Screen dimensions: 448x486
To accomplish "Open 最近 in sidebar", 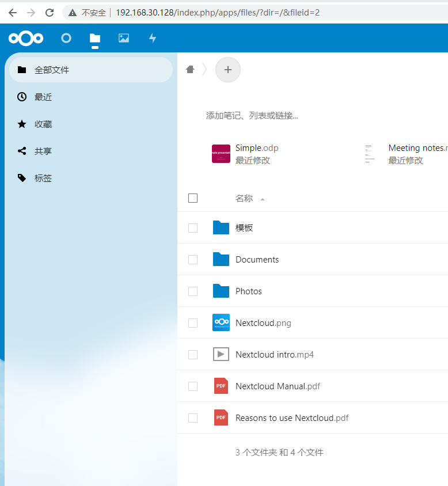I will click(x=91, y=97).
